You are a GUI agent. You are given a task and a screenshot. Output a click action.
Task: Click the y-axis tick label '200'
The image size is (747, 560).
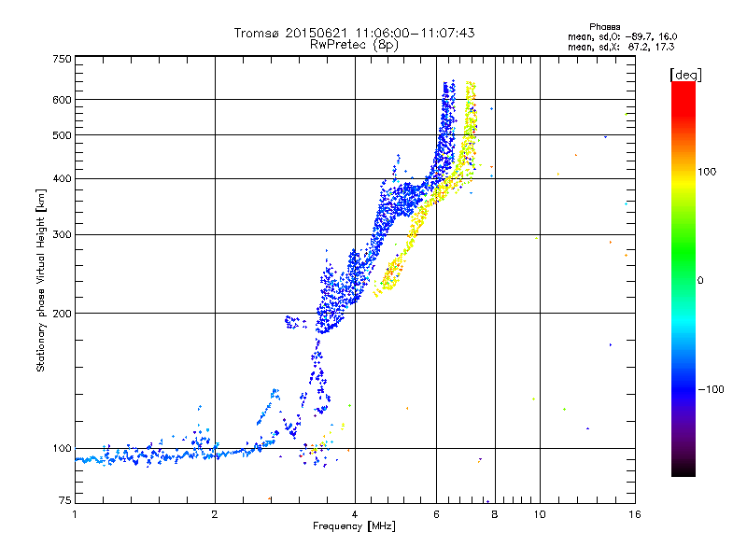pos(62,314)
